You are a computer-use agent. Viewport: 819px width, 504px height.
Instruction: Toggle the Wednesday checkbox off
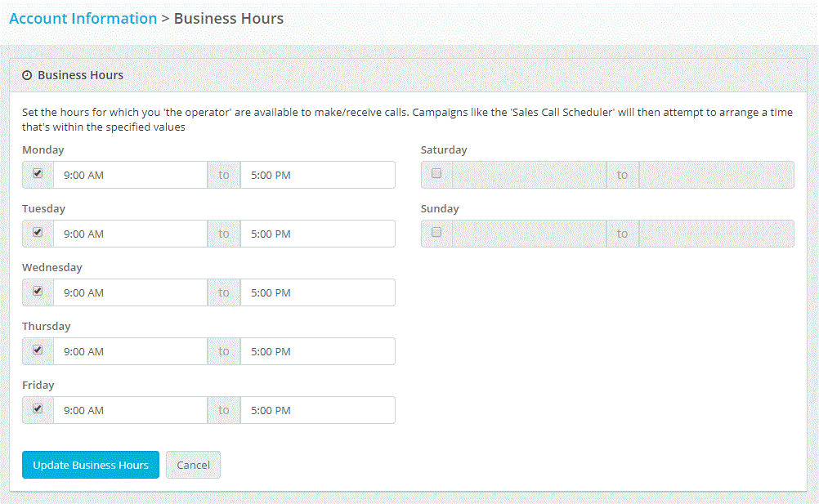38,292
